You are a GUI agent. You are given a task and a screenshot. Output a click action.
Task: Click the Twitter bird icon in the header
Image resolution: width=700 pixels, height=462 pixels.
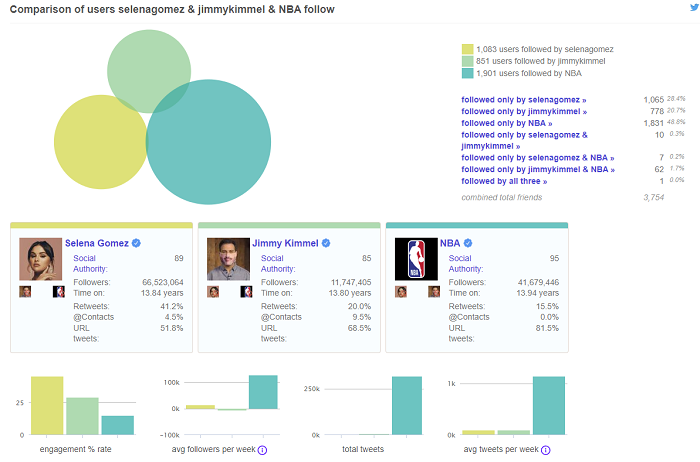pyautogui.click(x=695, y=7)
